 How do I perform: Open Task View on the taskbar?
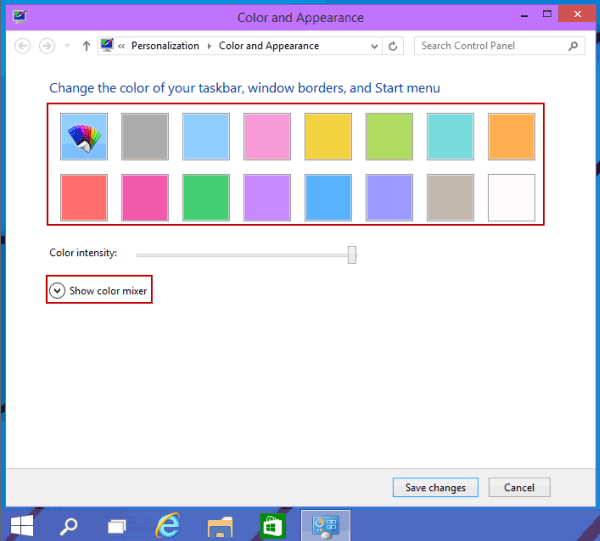117,526
